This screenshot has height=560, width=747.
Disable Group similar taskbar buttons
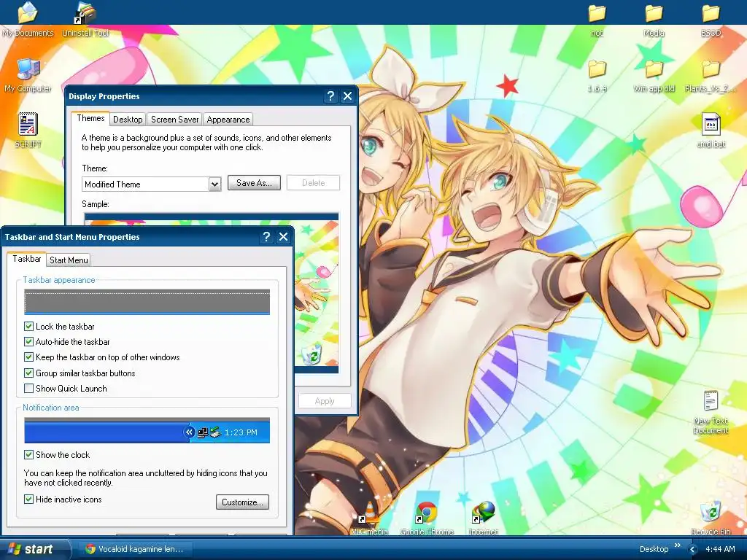tap(28, 373)
